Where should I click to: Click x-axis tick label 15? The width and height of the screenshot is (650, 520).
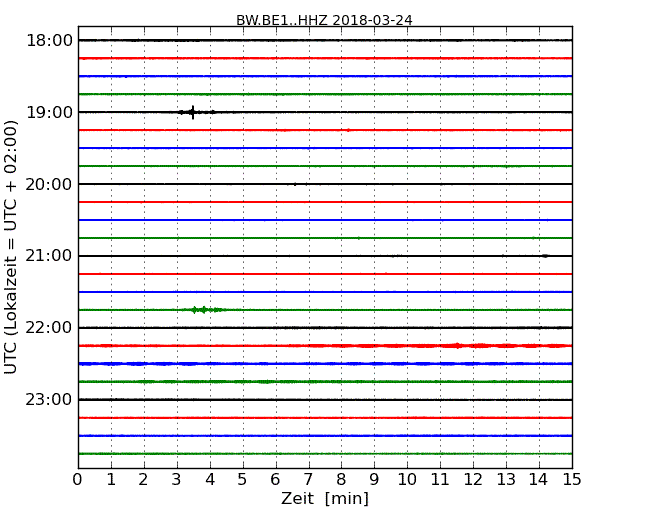coord(572,479)
